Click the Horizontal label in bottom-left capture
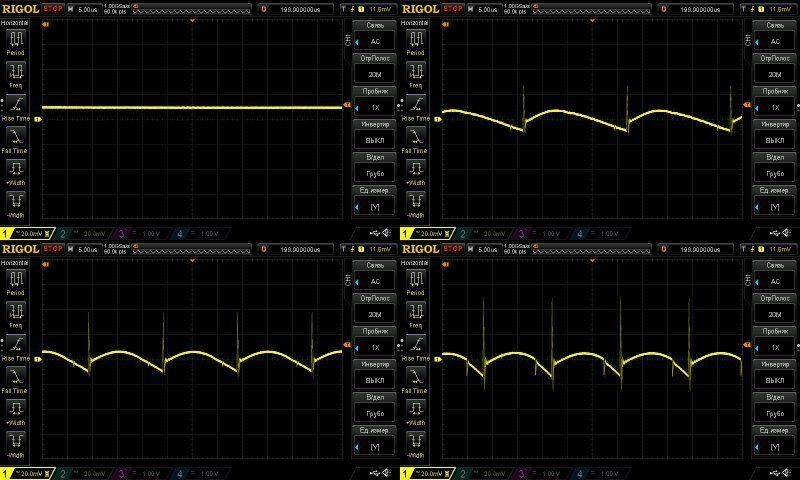Image resolution: width=800 pixels, height=480 pixels. click(14, 263)
